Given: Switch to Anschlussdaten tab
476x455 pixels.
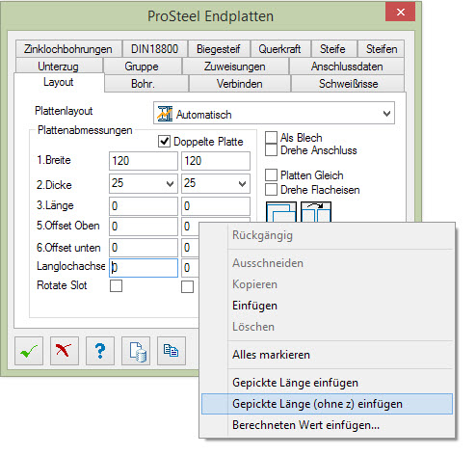Looking at the screenshot, I should 347,67.
